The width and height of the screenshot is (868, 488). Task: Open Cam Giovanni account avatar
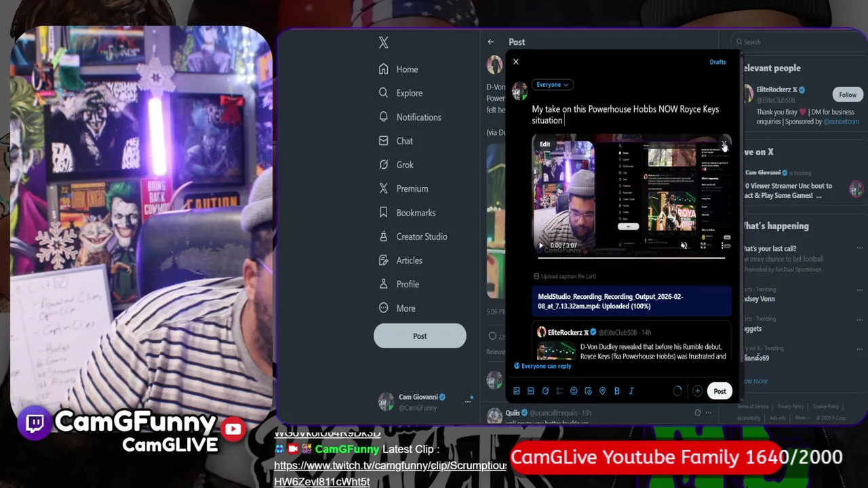(x=386, y=402)
